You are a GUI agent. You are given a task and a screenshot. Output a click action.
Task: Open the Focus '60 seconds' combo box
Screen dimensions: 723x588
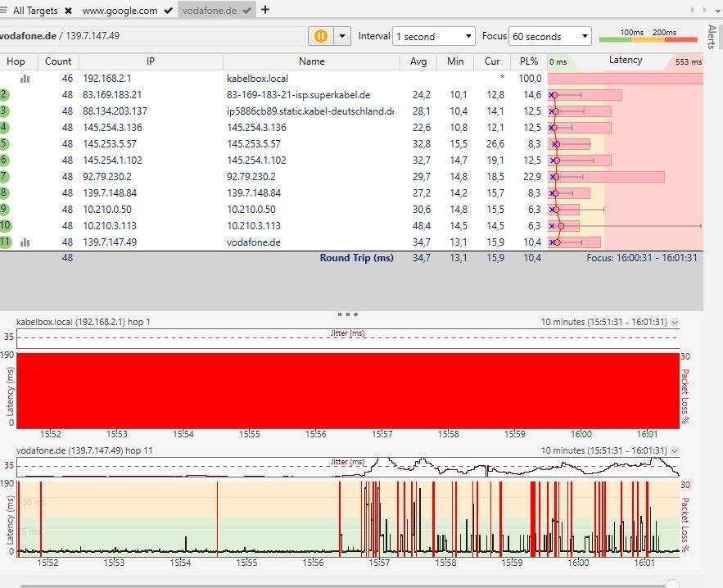coord(550,36)
